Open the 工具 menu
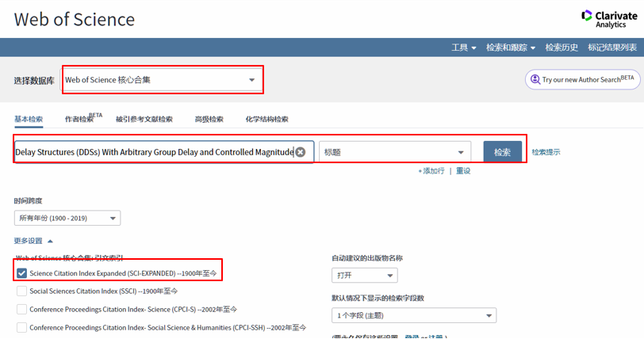 pyautogui.click(x=464, y=48)
